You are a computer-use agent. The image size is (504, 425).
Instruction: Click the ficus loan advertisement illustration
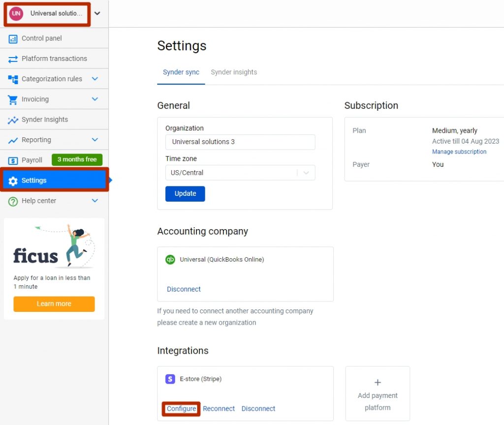54,247
